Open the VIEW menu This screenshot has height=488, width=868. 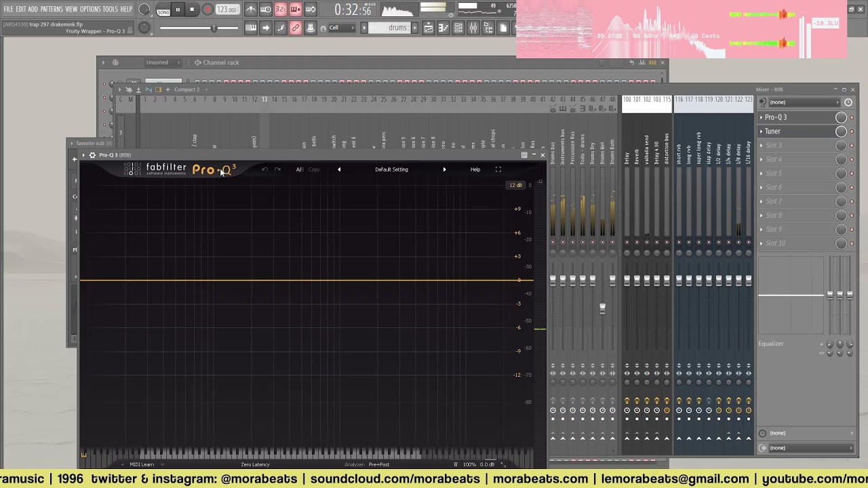tap(71, 9)
